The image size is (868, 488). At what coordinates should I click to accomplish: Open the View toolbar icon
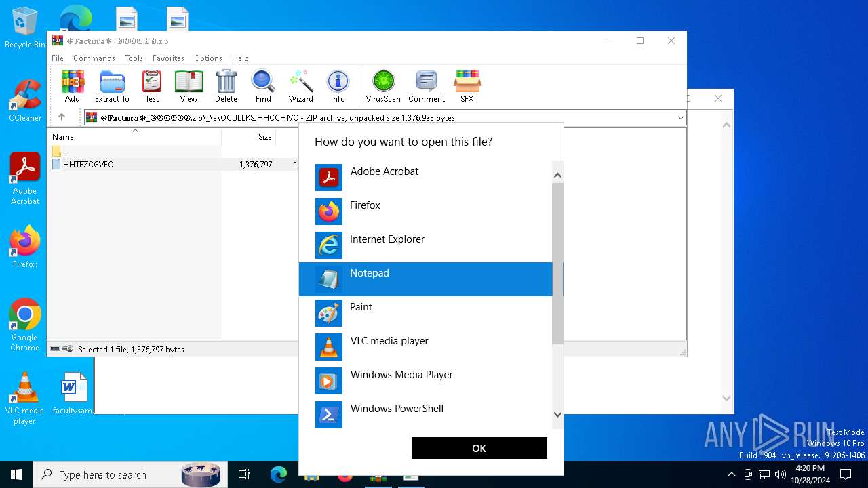point(189,86)
